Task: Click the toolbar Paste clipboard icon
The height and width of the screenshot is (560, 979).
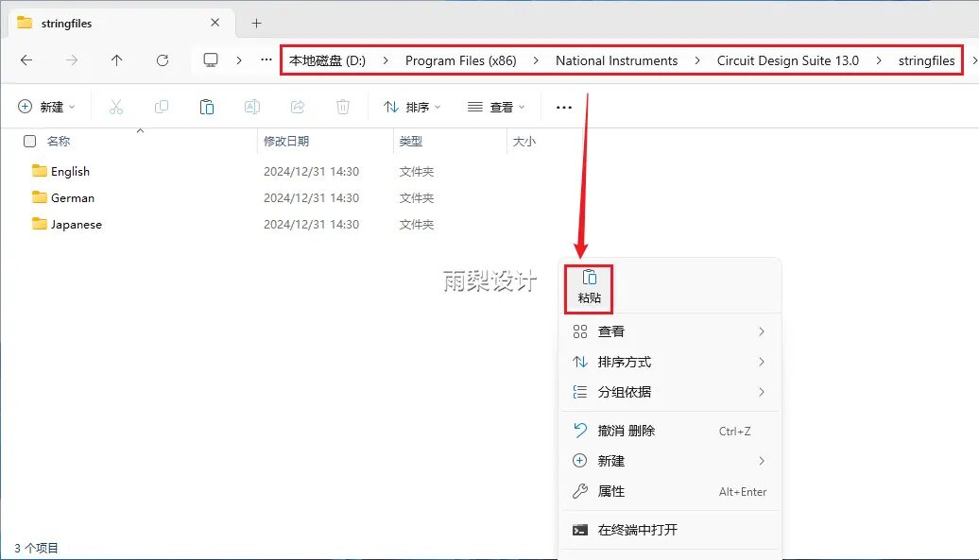Action: tap(207, 107)
